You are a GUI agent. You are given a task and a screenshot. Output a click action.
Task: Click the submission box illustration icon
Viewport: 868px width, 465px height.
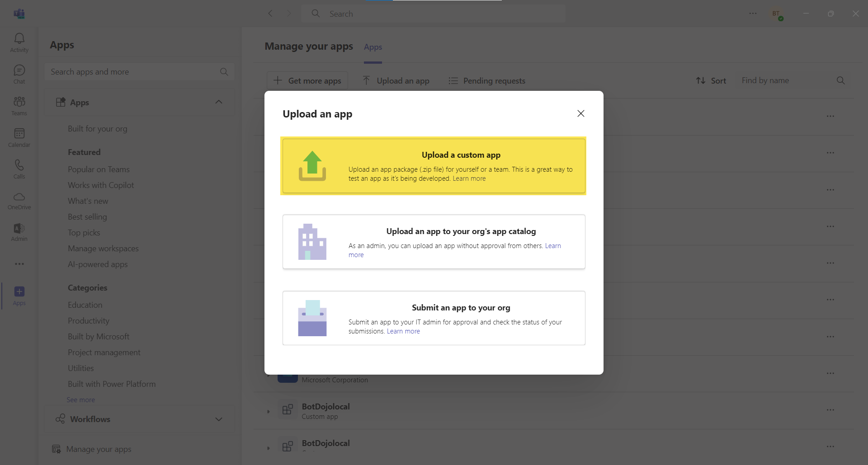click(312, 318)
